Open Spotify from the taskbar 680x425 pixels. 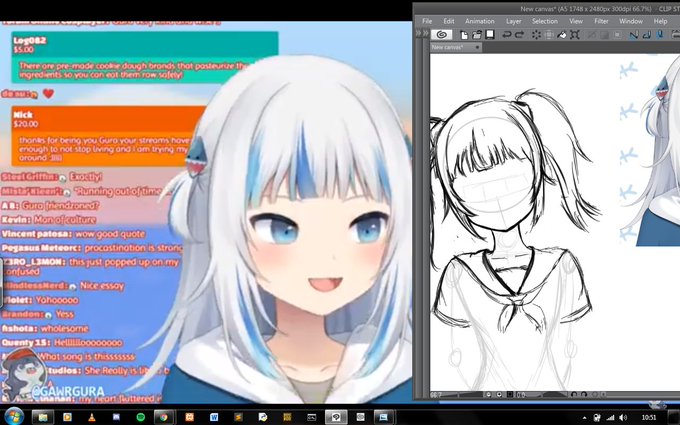pos(141,417)
